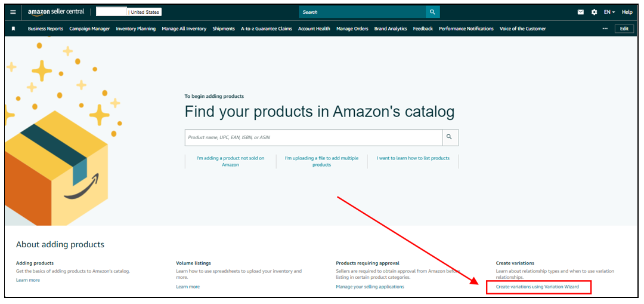Click the "Find your products in Amazon's catalog" heading

320,112
